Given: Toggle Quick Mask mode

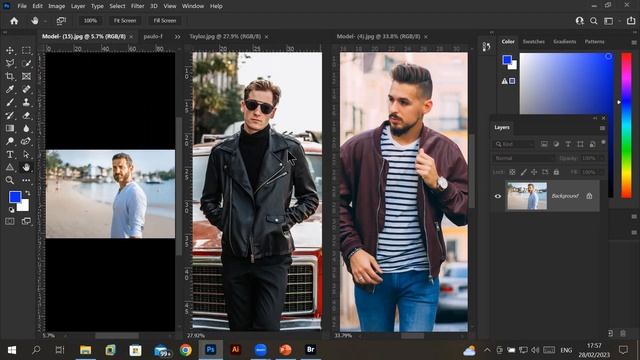Looking at the screenshot, I should coord(10,221).
